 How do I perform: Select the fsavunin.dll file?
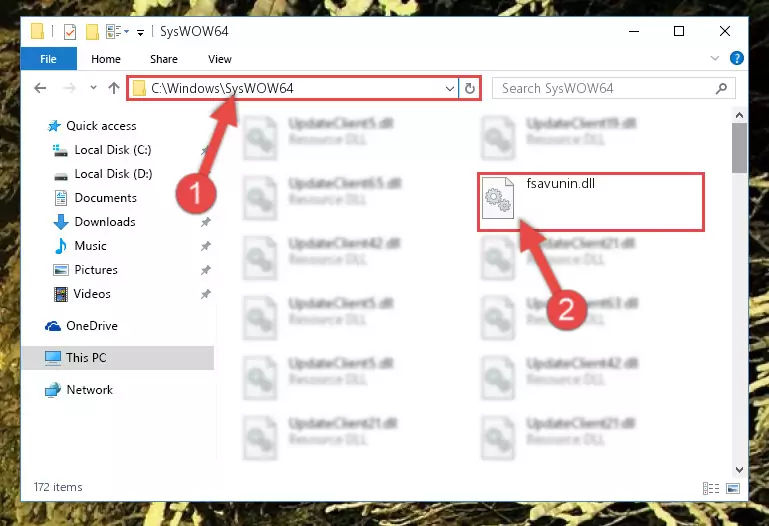tap(591, 201)
